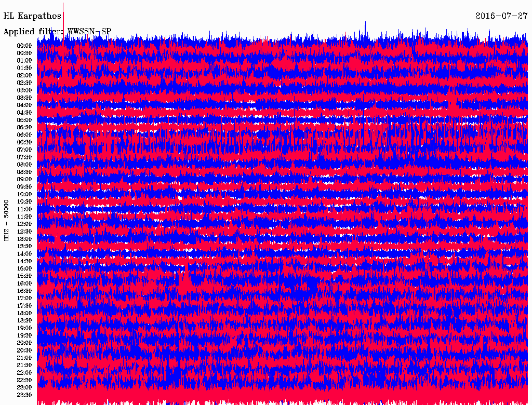Select the 03:00 time row label
The image size is (532, 405).
click(24, 90)
